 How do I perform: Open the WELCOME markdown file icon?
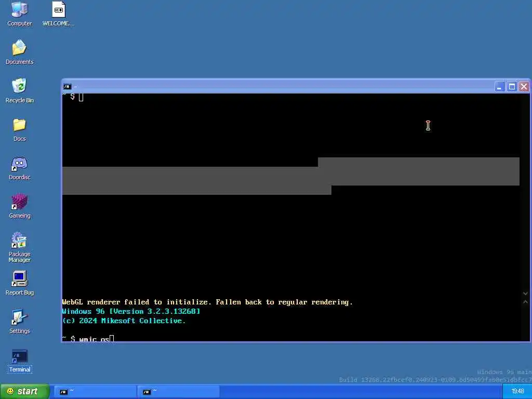[x=58, y=14]
